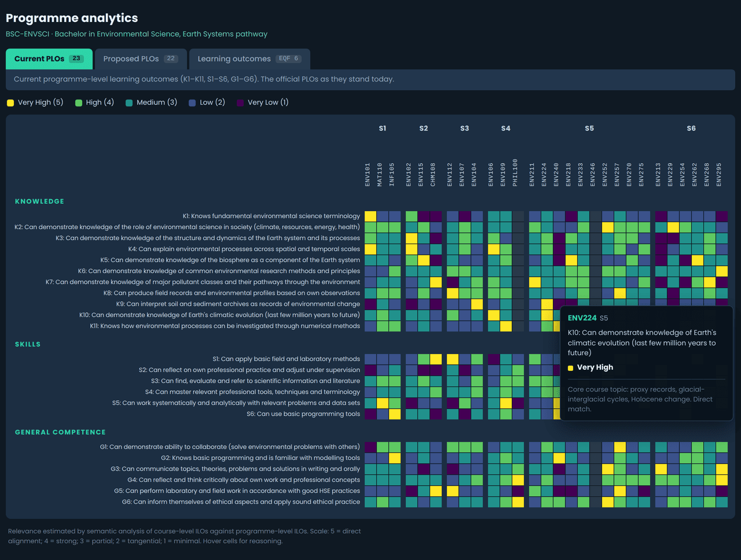Click row label G6 on ethical aspects
The image size is (741, 560).
coord(241,502)
